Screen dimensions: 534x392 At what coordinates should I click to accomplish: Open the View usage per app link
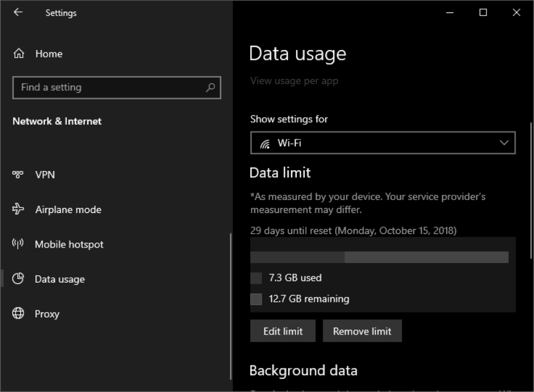pos(294,81)
